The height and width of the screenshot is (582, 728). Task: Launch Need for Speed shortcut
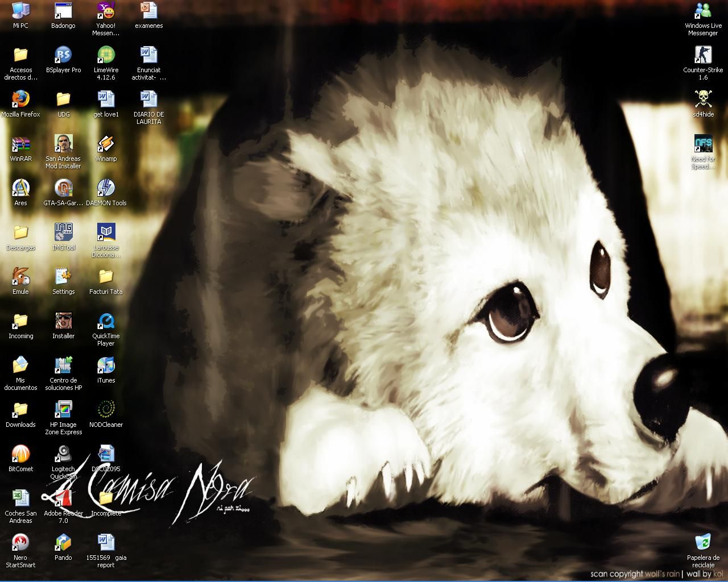[x=703, y=143]
